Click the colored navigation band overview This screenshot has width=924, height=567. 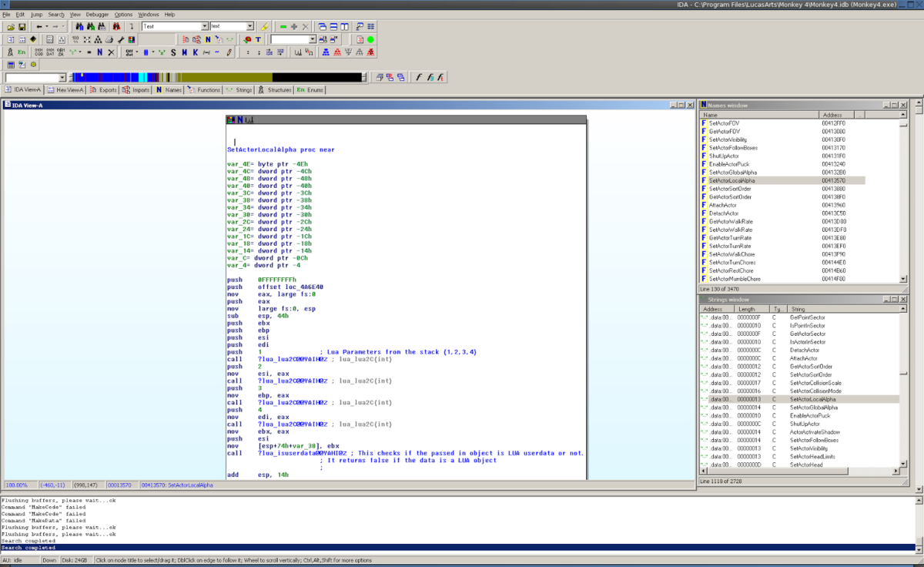pyautogui.click(x=217, y=77)
